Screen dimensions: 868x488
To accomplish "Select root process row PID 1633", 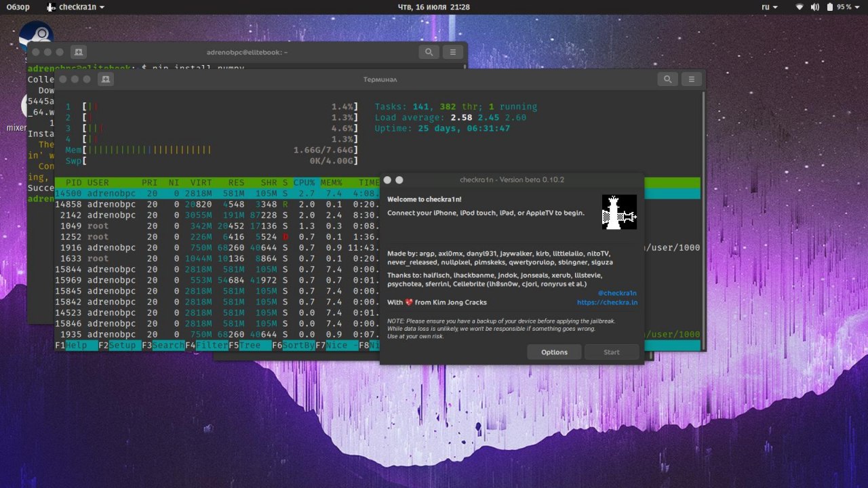I will click(x=217, y=259).
